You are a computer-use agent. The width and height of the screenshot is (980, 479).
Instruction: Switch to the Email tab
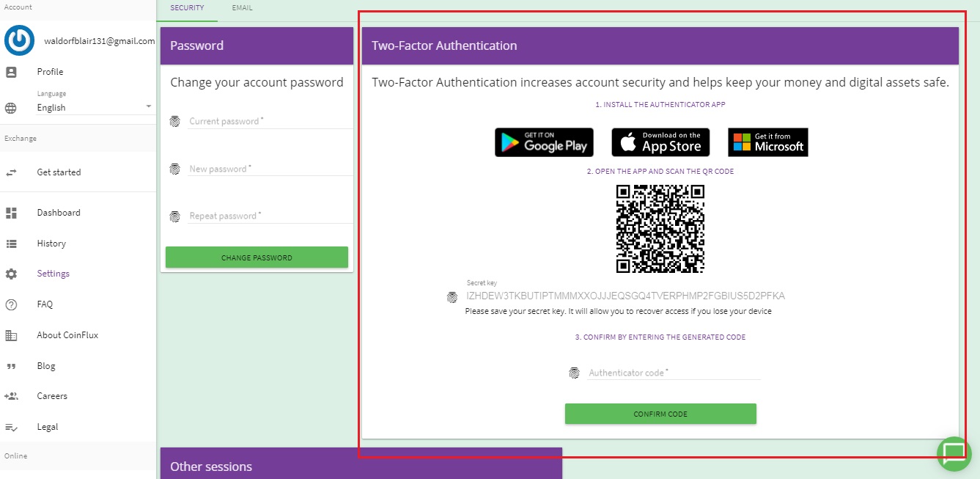point(242,8)
